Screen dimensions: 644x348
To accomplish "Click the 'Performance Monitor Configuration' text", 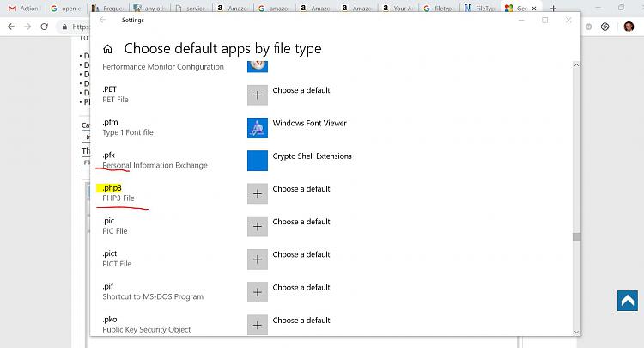I will coord(163,67).
